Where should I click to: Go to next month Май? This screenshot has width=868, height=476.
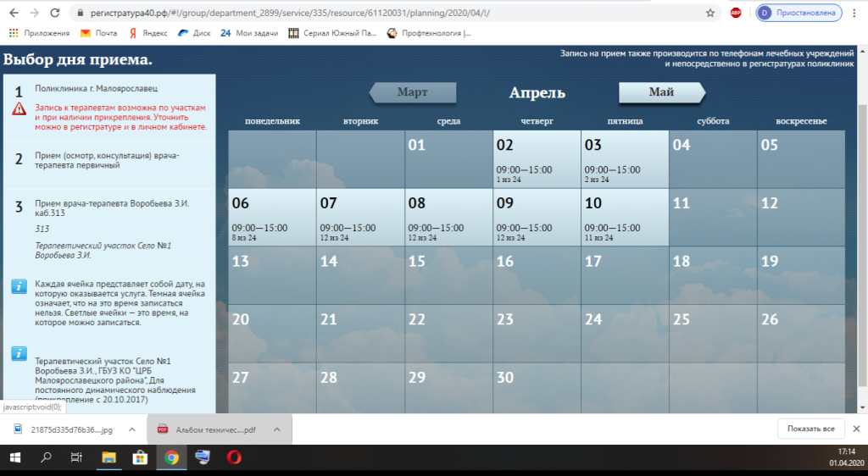661,92
